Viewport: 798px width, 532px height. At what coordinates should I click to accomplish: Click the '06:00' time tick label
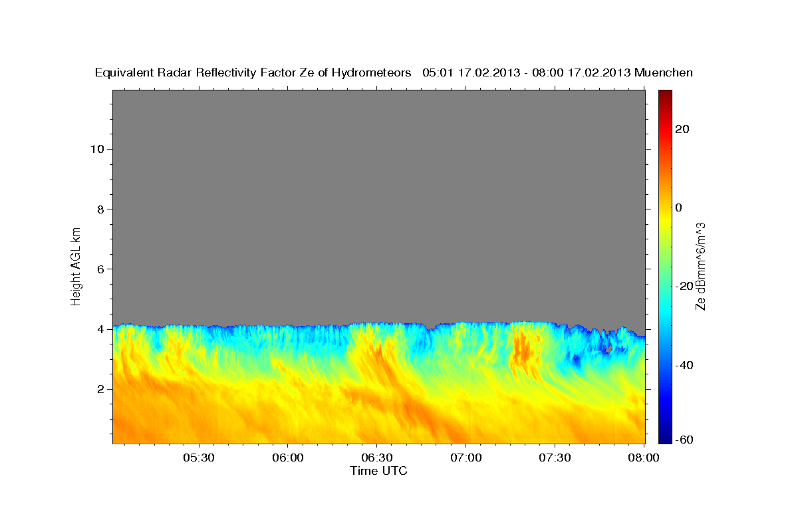click(x=288, y=458)
